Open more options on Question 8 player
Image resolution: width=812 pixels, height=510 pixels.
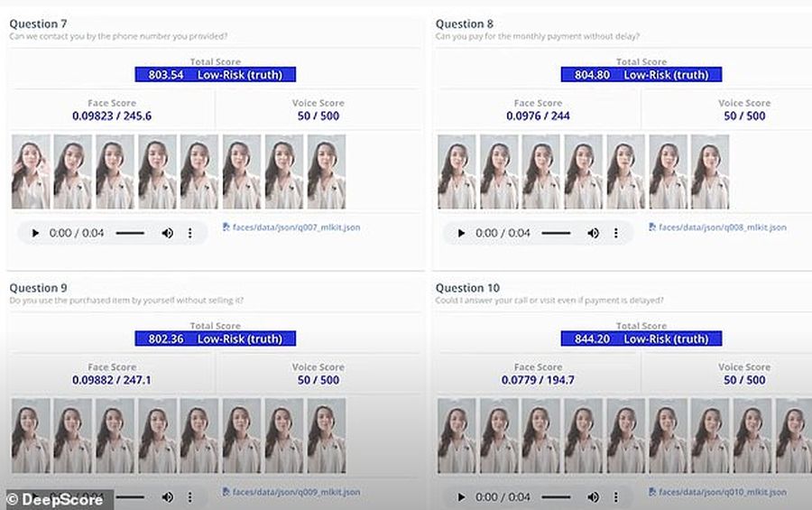[x=615, y=233]
